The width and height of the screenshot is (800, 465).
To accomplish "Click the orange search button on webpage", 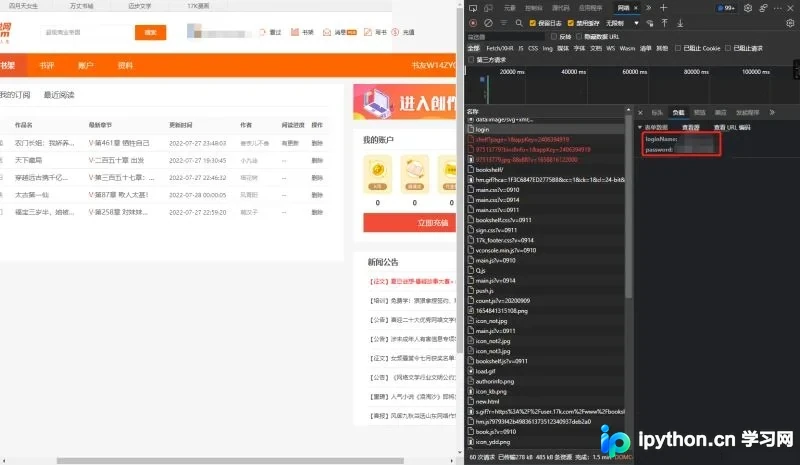I will pyautogui.click(x=151, y=32).
